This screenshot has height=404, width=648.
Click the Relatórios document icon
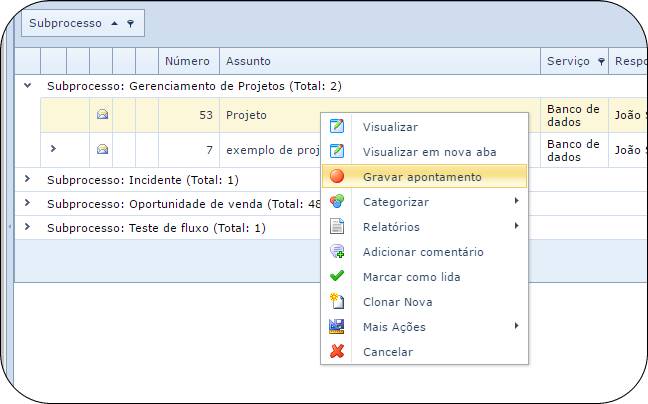(x=337, y=226)
